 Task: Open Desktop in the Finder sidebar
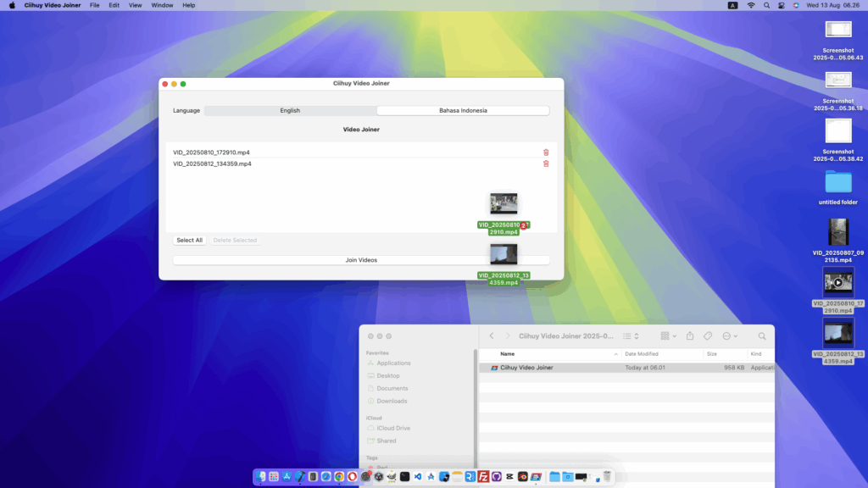click(x=388, y=375)
